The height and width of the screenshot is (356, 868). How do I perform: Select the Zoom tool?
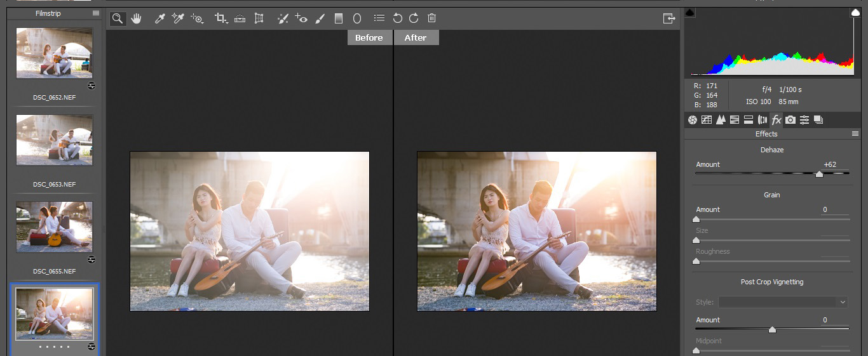click(118, 18)
